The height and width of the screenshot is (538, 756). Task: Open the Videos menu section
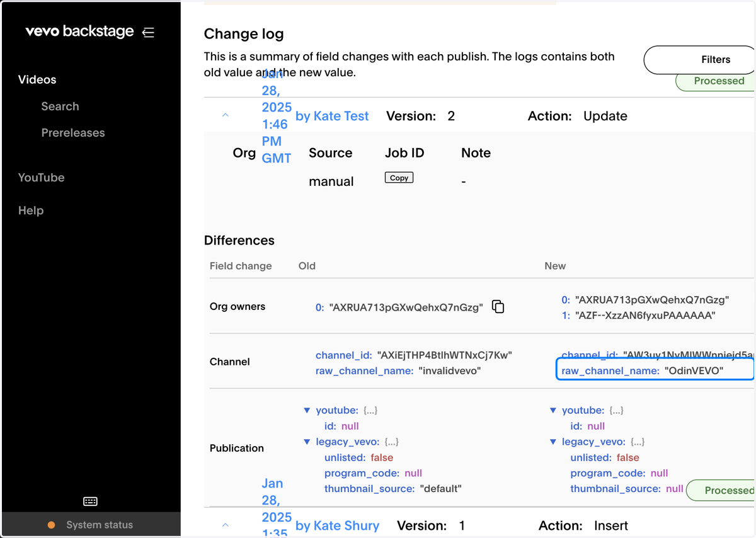click(37, 80)
